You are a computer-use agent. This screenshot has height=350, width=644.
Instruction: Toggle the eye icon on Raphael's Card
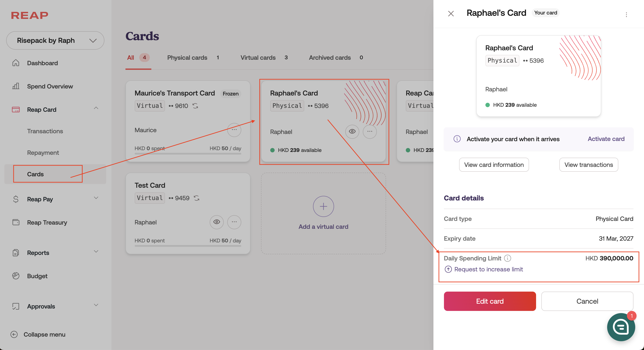click(x=352, y=131)
